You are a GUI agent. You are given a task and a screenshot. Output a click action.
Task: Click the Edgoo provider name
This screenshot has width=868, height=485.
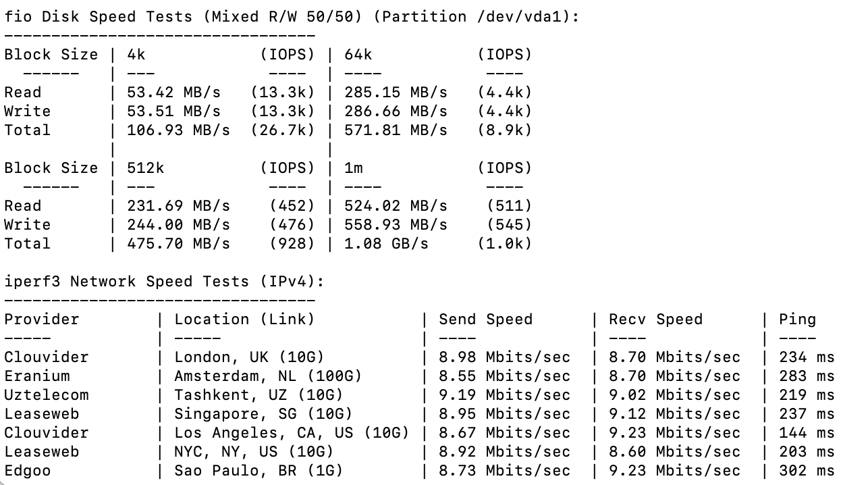click(28, 471)
